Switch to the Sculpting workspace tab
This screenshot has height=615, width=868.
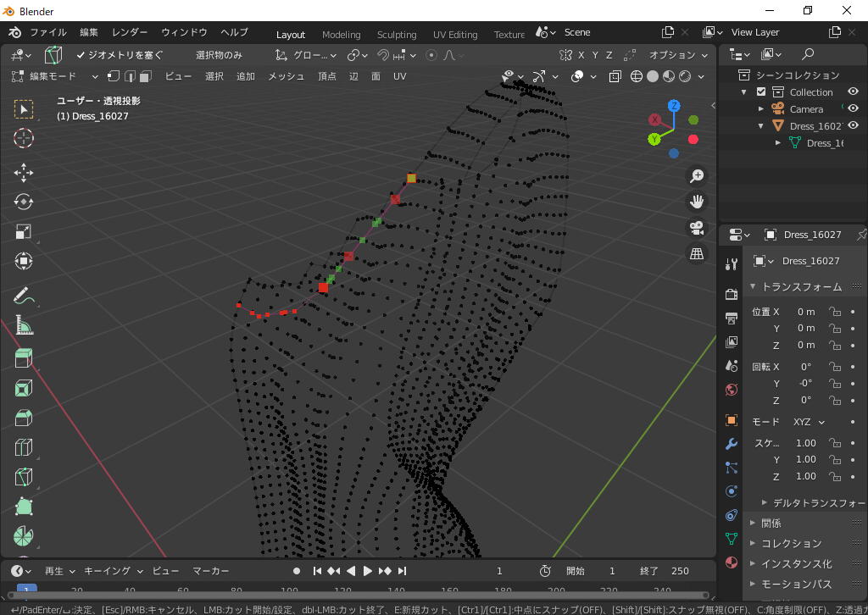[397, 34]
